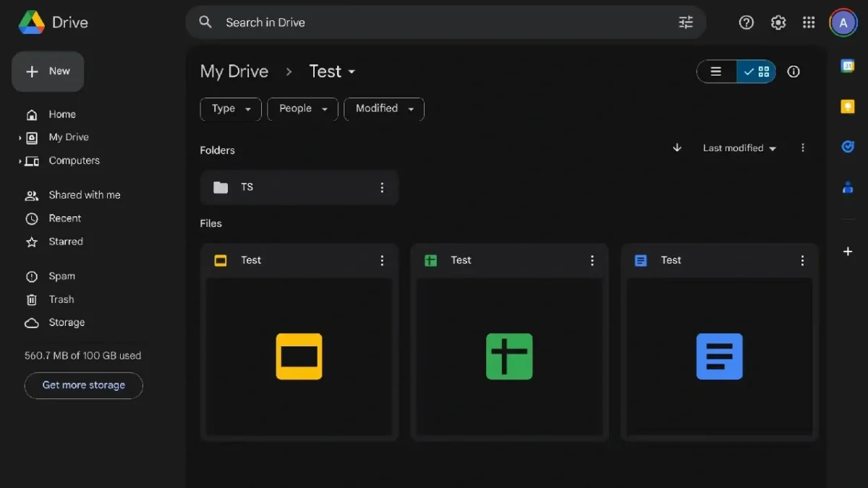
Task: Click the Search in Drive field
Action: pyautogui.click(x=434, y=22)
